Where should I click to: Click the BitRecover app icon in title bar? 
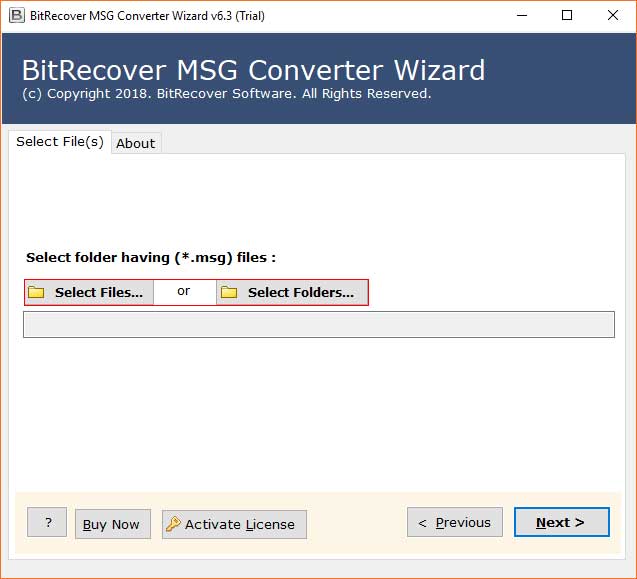[17, 15]
